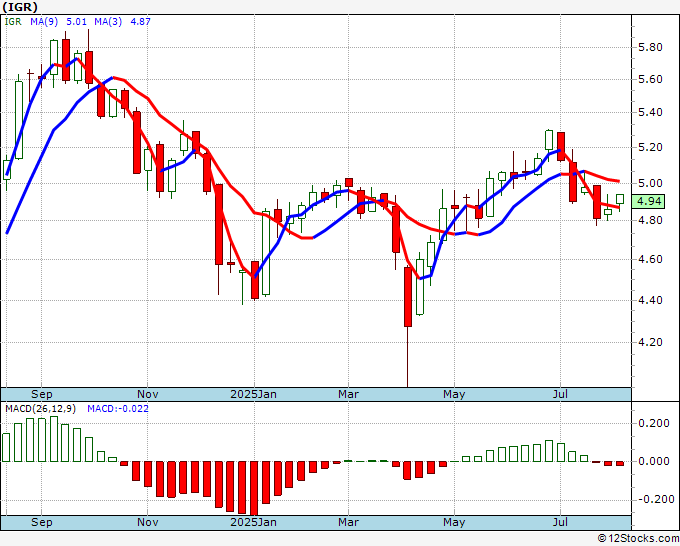Click Mar on the price chart time axis
This screenshot has width=680, height=546.
point(348,394)
